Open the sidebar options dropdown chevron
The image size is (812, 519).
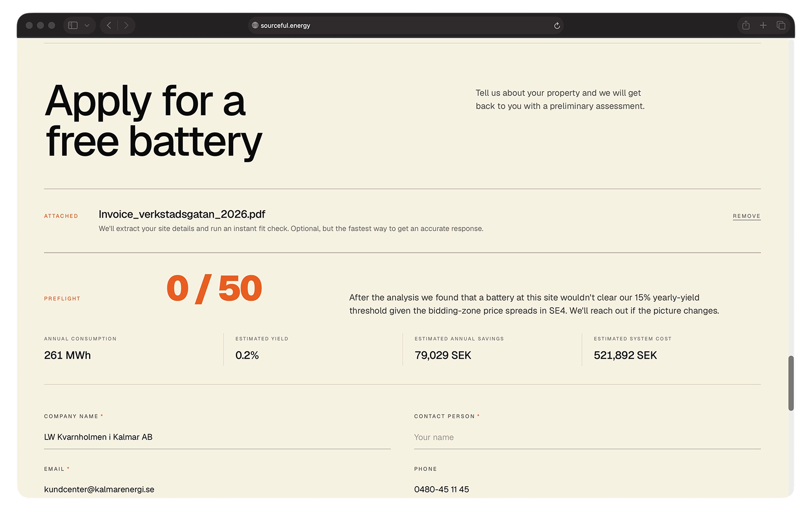[x=87, y=25]
